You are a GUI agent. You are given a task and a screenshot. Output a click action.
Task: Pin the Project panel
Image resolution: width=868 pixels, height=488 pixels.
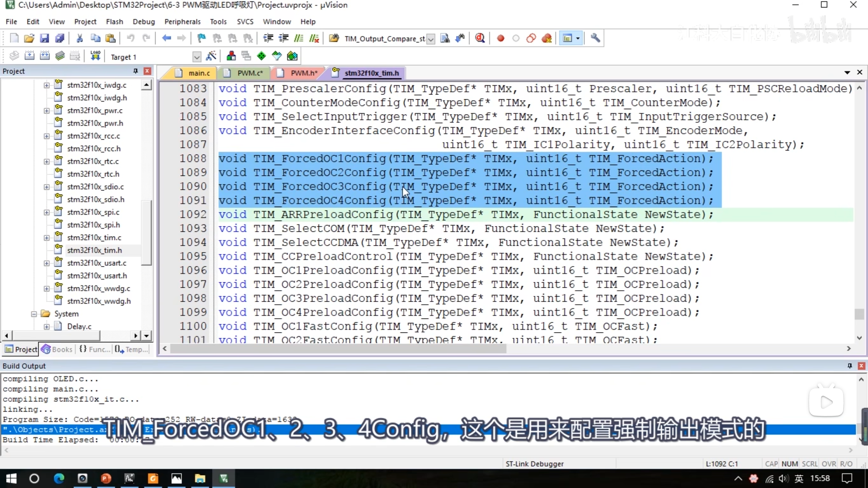[135, 71]
